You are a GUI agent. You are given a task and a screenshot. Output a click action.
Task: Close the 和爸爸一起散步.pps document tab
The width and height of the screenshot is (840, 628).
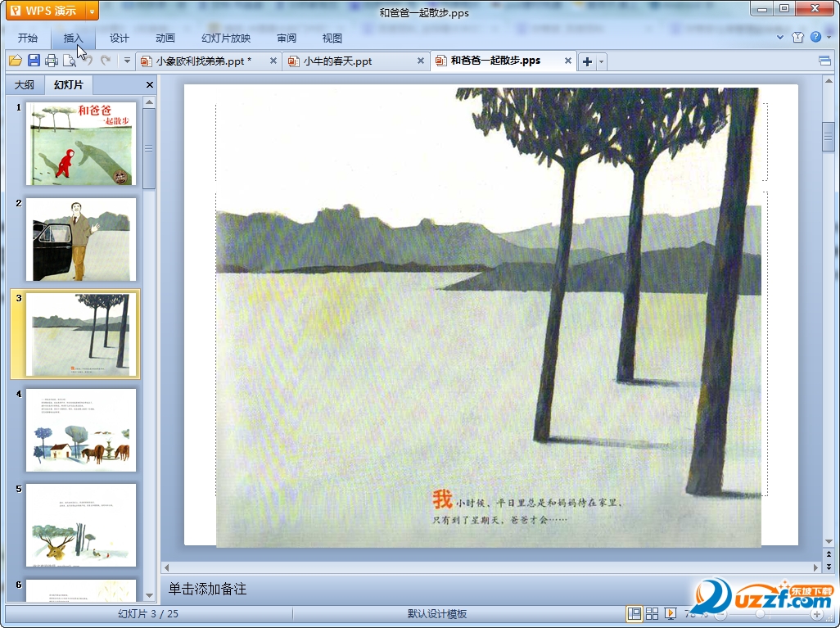[x=568, y=61]
